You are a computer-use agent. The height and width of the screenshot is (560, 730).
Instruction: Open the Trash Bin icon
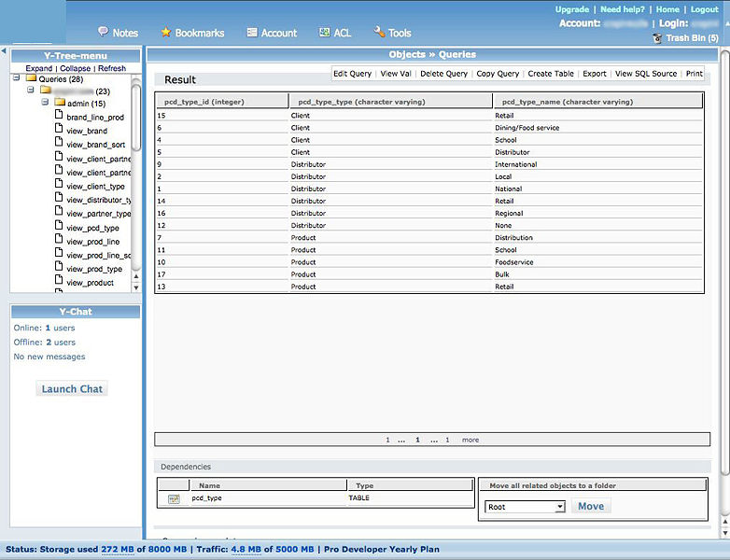pyautogui.click(x=657, y=38)
